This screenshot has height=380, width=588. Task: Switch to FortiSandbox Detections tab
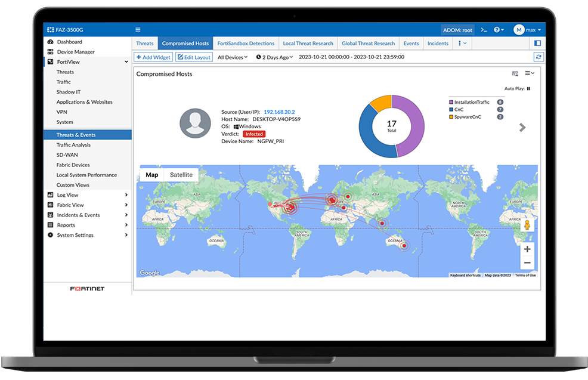[x=246, y=44]
